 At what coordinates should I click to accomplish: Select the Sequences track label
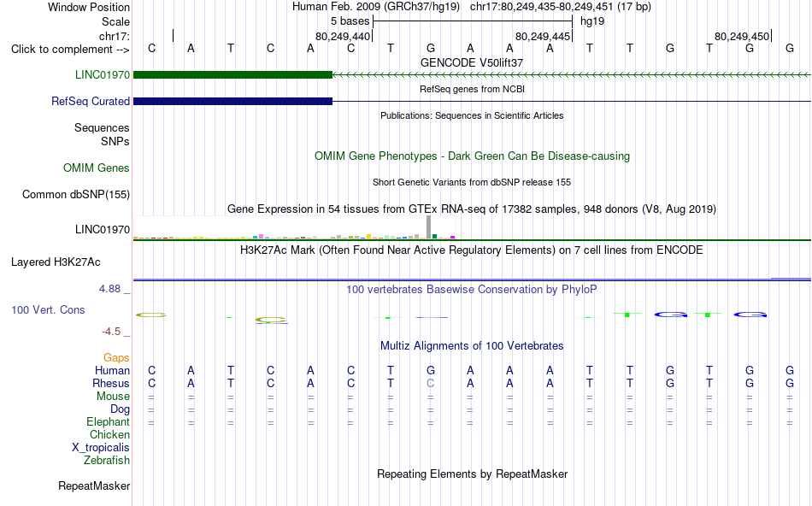(102, 128)
